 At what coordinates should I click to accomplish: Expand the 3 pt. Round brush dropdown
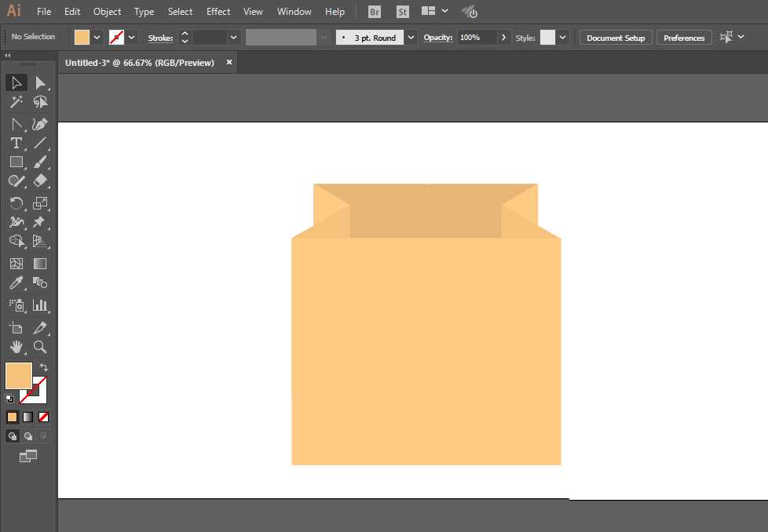click(411, 38)
